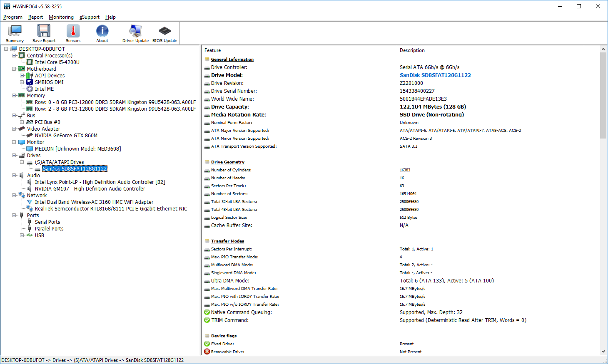Collapse the Motherboard branch
Screen dimensions: 608x364
click(14, 69)
